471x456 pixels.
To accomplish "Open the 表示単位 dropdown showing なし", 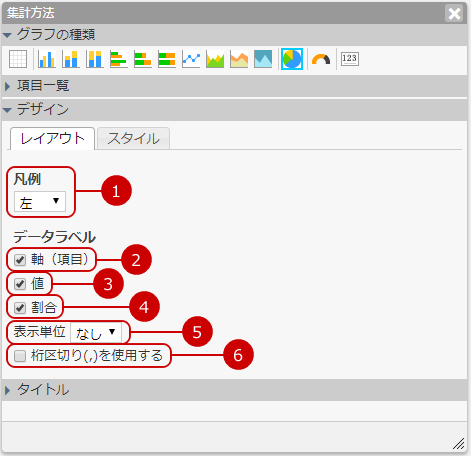I will [96, 332].
